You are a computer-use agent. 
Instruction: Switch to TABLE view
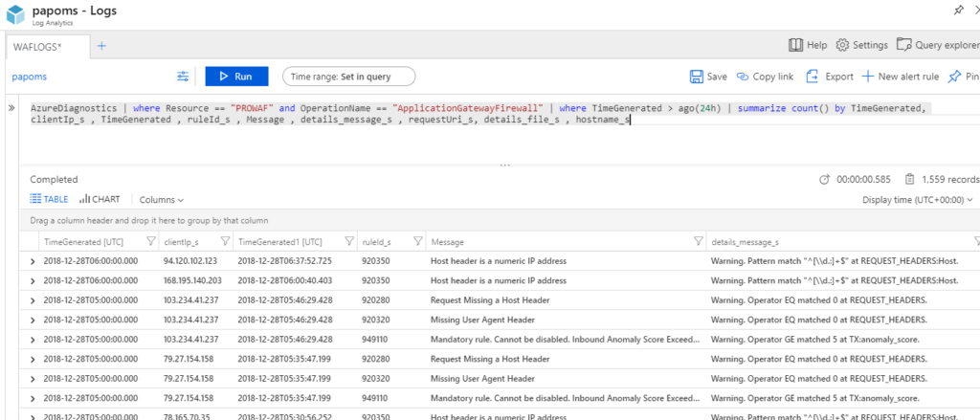49,199
